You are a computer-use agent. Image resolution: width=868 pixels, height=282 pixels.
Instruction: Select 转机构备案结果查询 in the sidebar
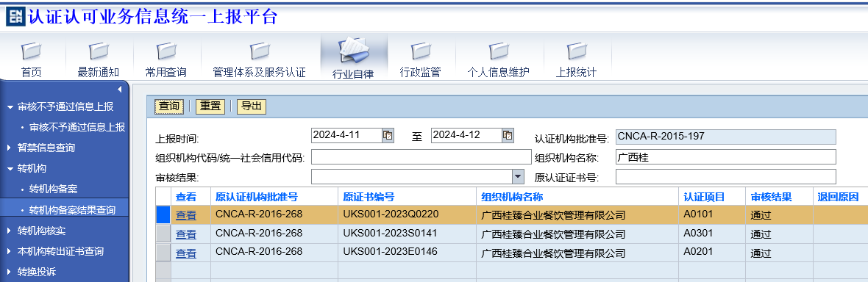pos(73,210)
